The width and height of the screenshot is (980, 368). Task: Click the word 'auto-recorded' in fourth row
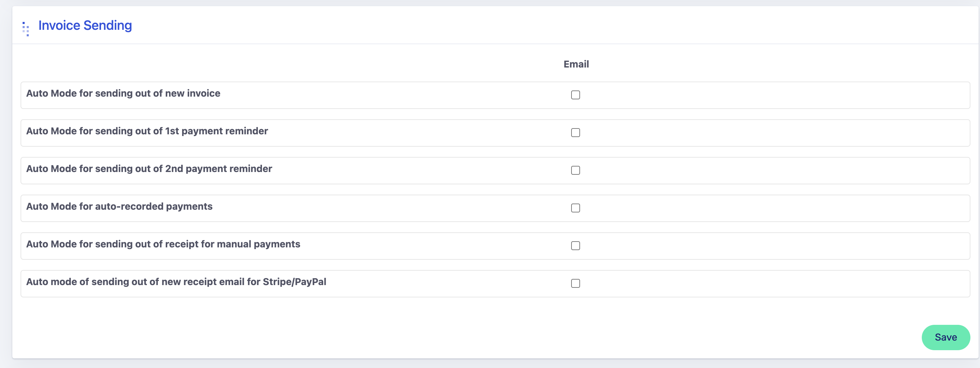(129, 207)
